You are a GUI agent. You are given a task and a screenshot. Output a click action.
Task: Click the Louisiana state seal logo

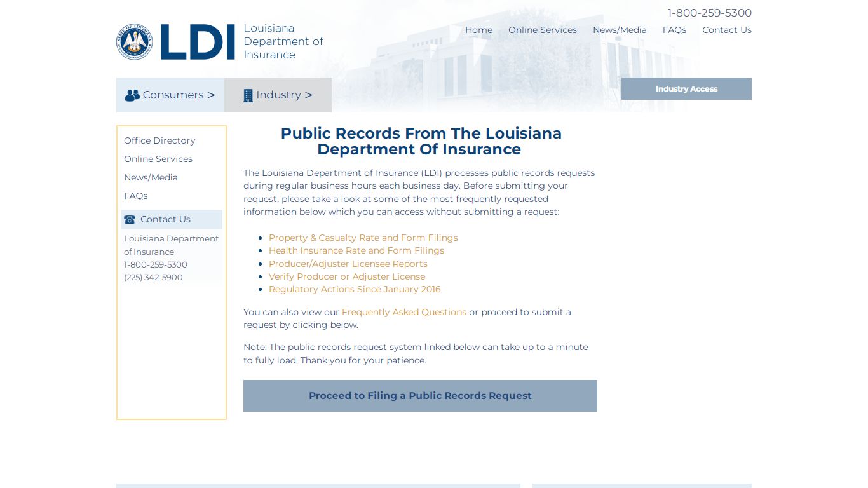coord(134,42)
